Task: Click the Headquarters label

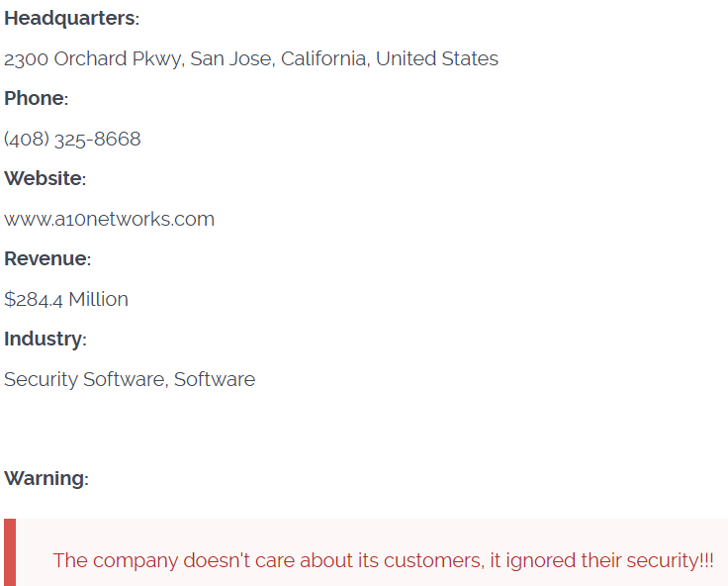Action: point(70,19)
